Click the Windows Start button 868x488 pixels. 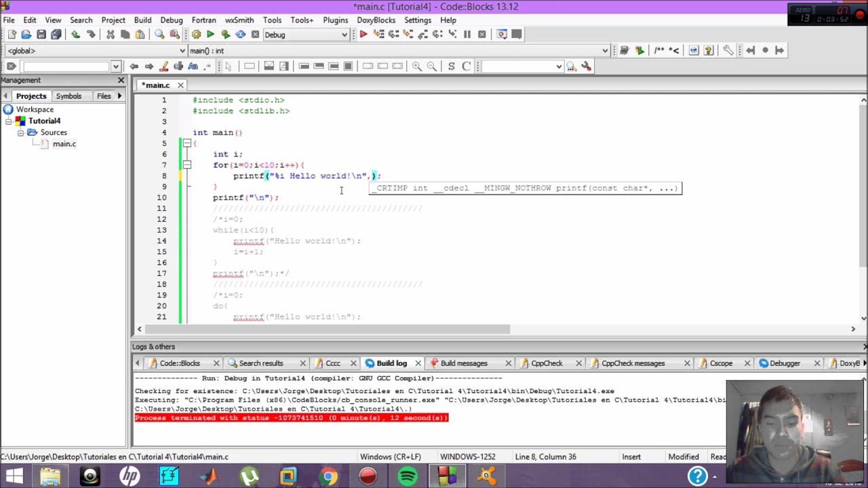point(14,476)
